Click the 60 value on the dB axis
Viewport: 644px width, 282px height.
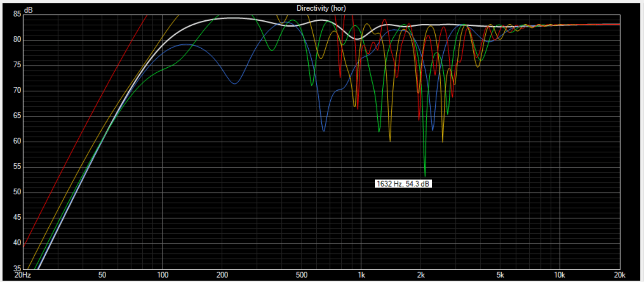pos(17,141)
